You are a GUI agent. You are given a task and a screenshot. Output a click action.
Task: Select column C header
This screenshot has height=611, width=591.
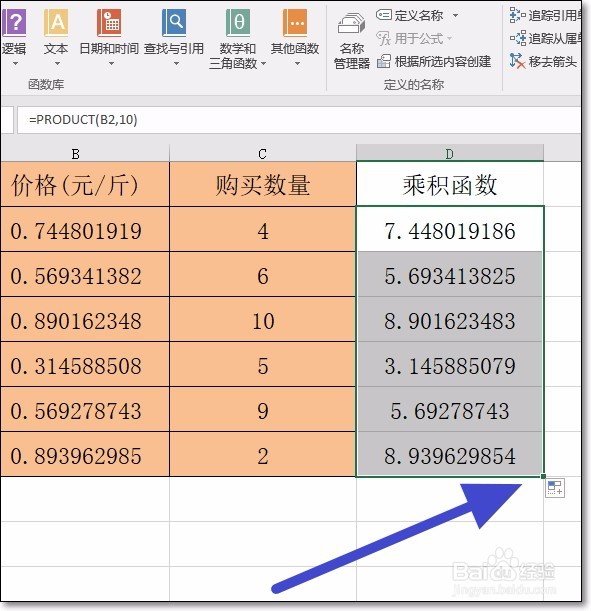click(263, 154)
